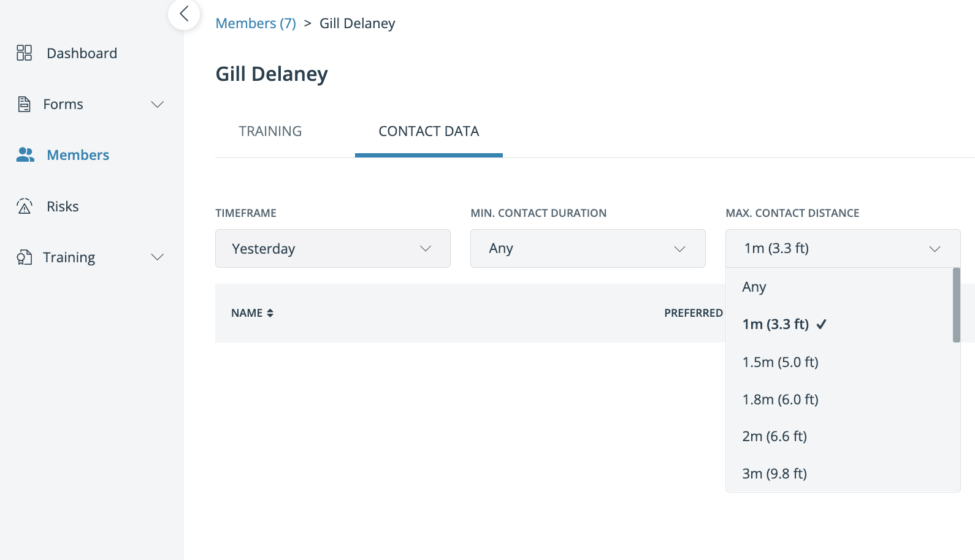Expand the Training submenu chevron
This screenshot has width=975, height=560.
pyautogui.click(x=158, y=257)
